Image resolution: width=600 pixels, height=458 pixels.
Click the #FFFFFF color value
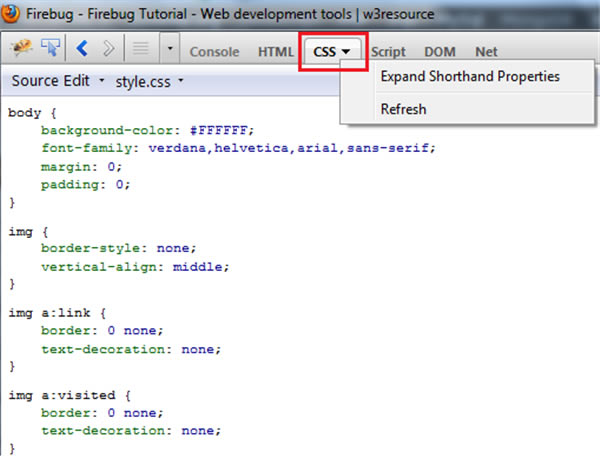pyautogui.click(x=218, y=130)
